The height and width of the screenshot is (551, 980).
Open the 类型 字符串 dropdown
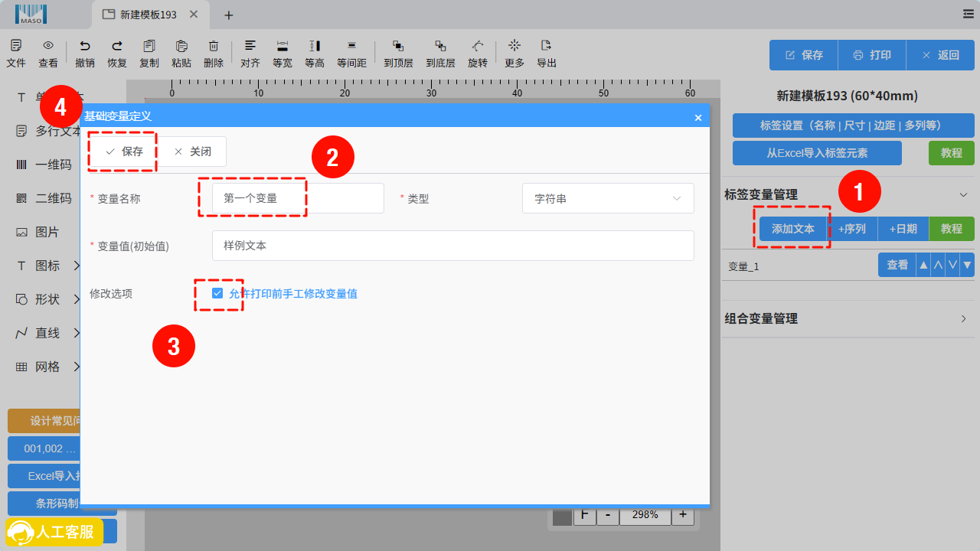click(x=608, y=198)
